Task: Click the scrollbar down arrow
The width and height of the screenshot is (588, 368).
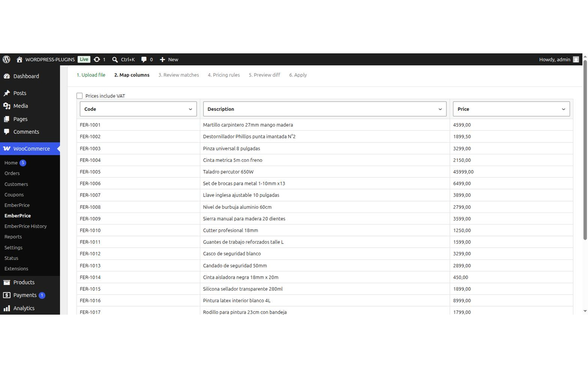Action: coord(585,311)
